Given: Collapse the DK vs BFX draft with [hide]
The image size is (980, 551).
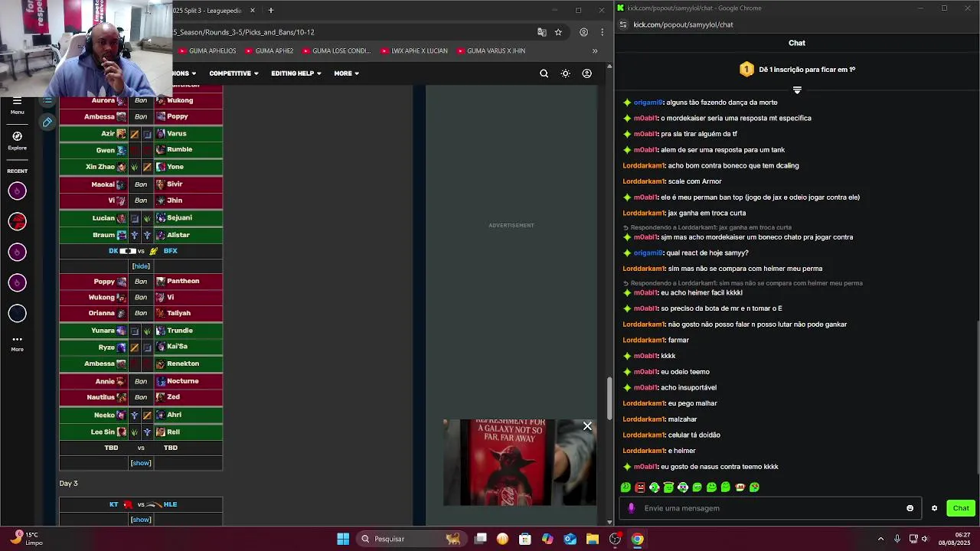Looking at the screenshot, I should [141, 266].
